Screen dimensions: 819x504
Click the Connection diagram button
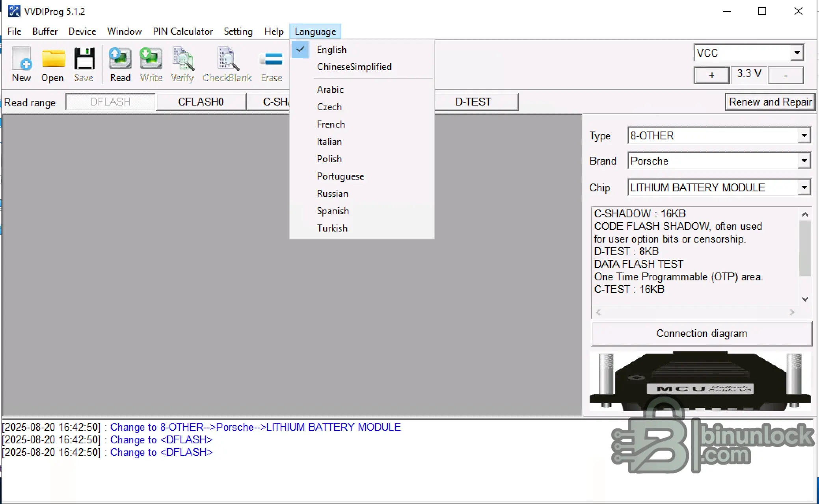[x=702, y=334]
